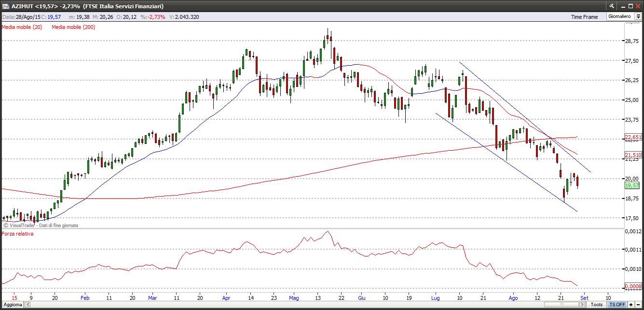Click the 21,510 moving average price tag
The height and width of the screenshot is (310, 644).
(632, 155)
